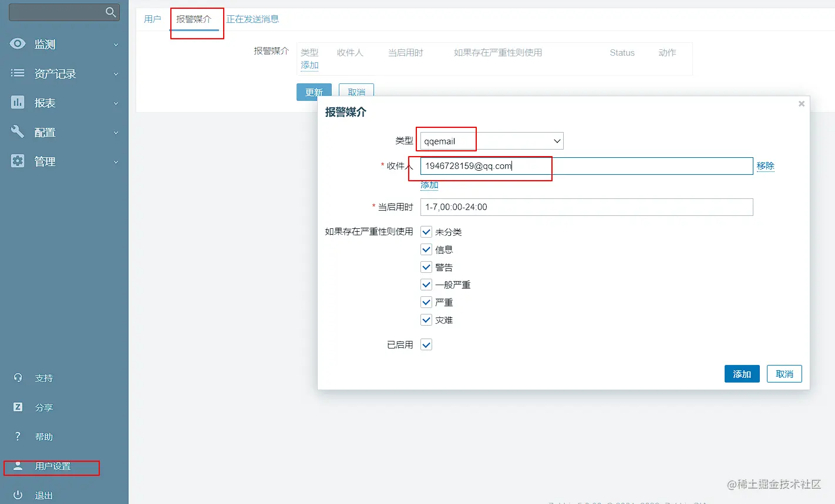Focus the sidebar search box
The image size is (835, 504).
click(x=64, y=12)
